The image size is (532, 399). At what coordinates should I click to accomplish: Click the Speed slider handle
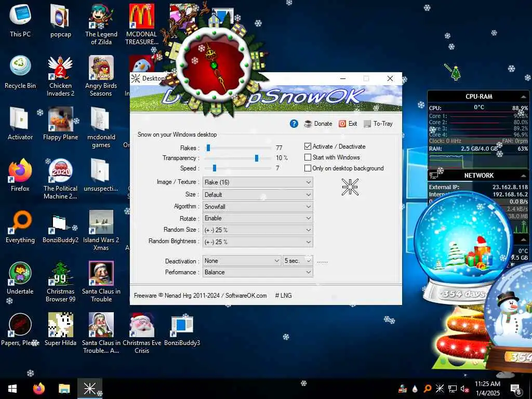click(x=215, y=168)
